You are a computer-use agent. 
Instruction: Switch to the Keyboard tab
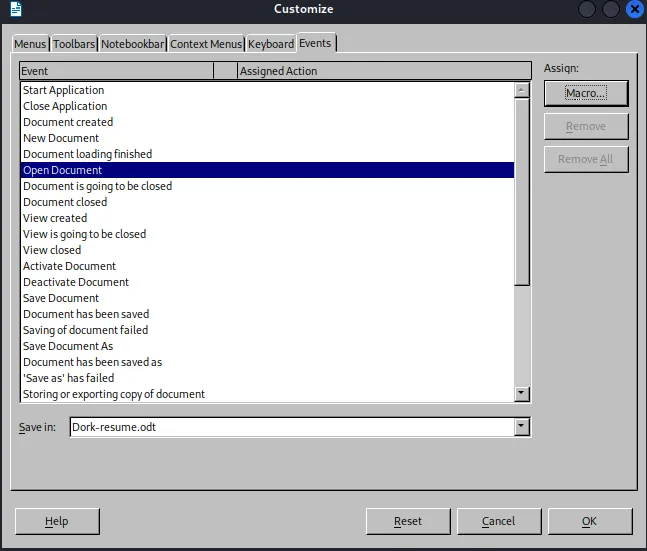point(271,44)
